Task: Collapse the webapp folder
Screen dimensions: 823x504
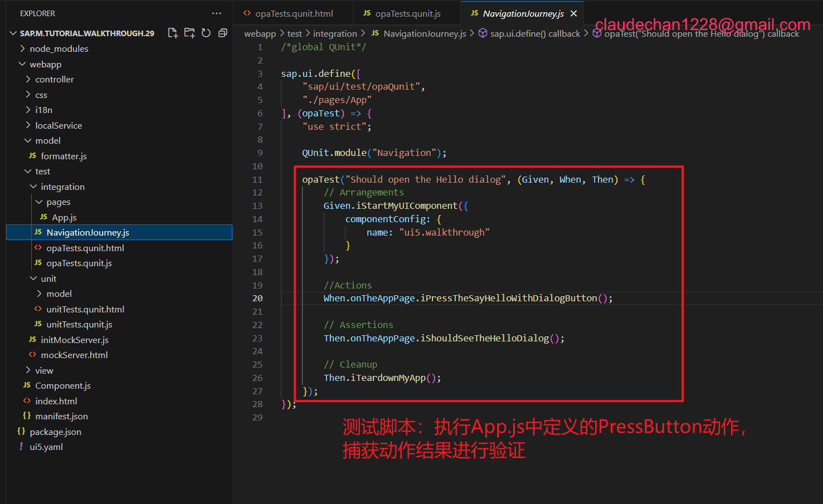Action: [45, 64]
